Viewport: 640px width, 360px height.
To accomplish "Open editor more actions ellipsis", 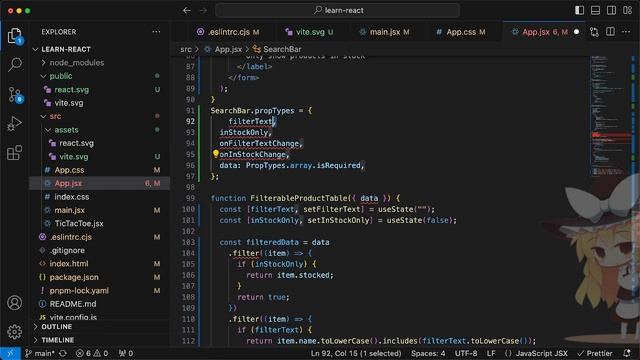I will point(626,32).
